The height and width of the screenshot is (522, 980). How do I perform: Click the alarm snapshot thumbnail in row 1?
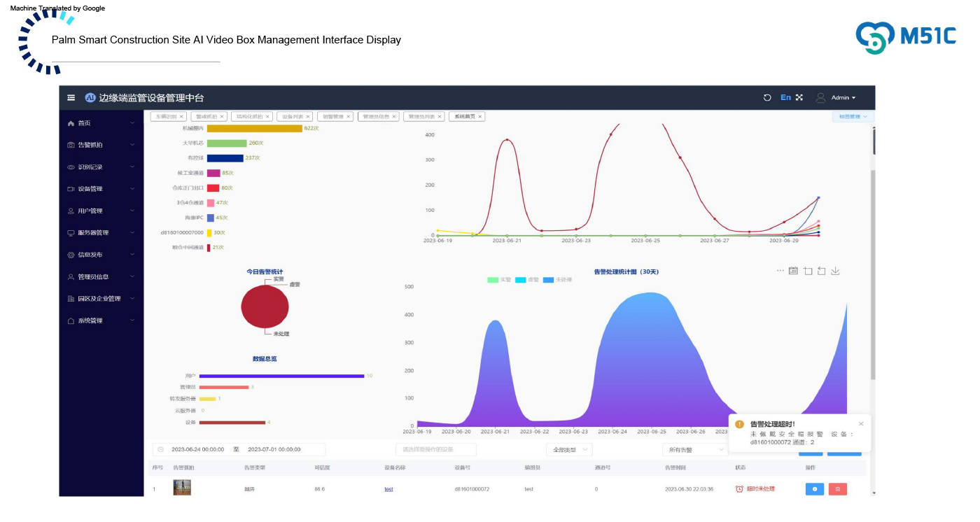(x=182, y=488)
